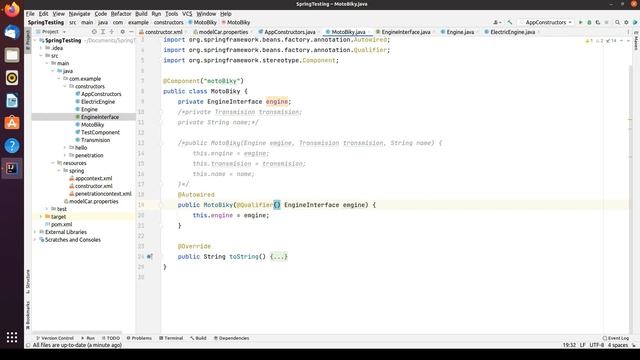Open Help from the dock
640x360 pixels.
(12, 146)
